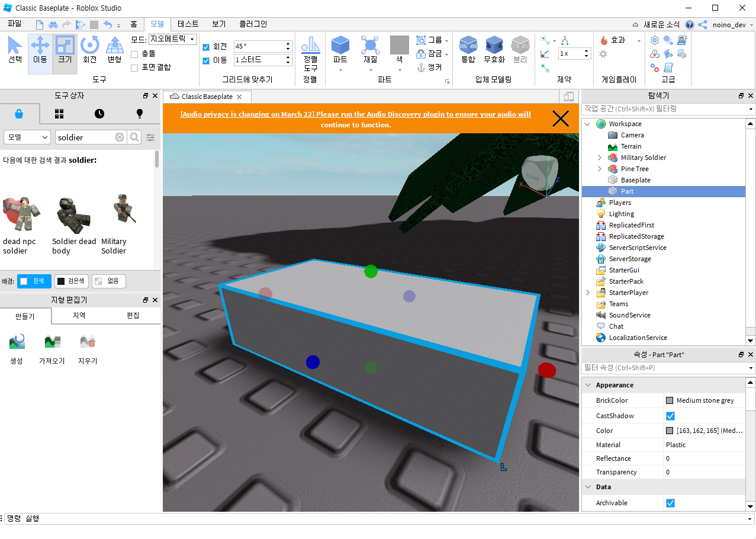This screenshot has height=539, width=756.
Task: Open the 모델 category dropdown in toolbox
Action: (x=27, y=137)
